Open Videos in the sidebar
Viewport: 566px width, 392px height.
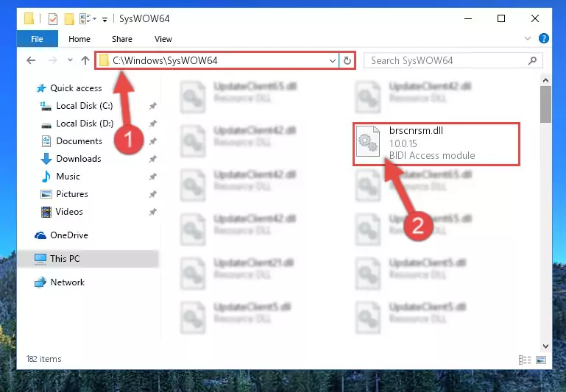coord(69,212)
